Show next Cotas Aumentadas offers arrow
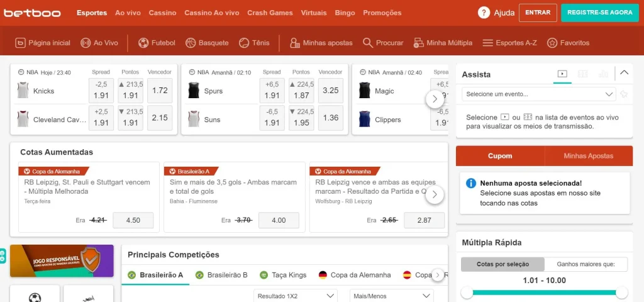 tap(435, 195)
